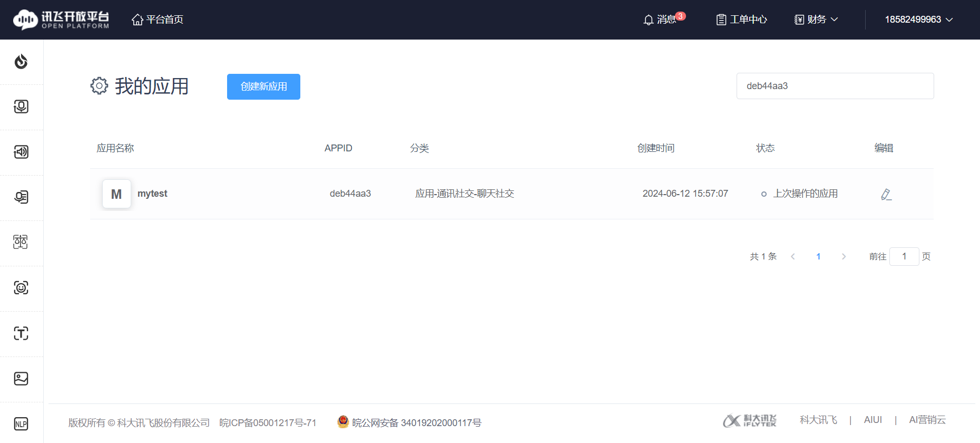
Task: Click category text 应用-通讯社交-聊天社交
Action: 465,194
